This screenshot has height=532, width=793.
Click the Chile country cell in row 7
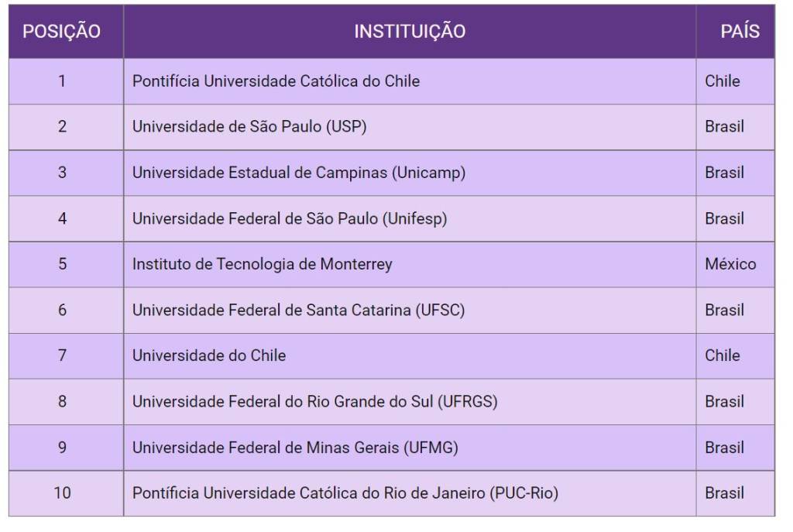tap(723, 355)
